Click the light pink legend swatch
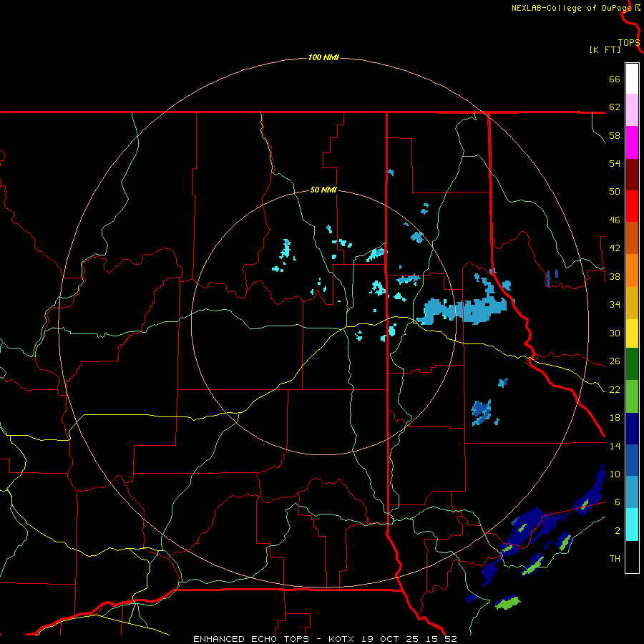Viewport: 644px width, 644px height. [x=632, y=110]
